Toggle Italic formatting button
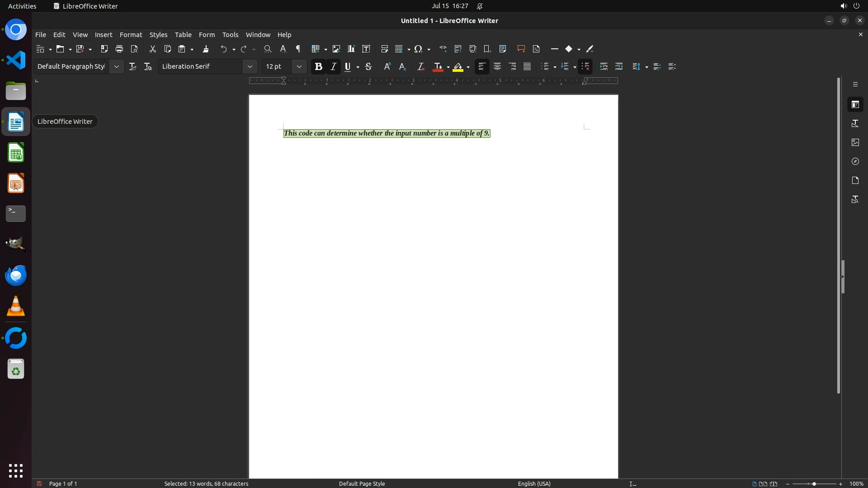The image size is (868, 488). click(x=333, y=66)
